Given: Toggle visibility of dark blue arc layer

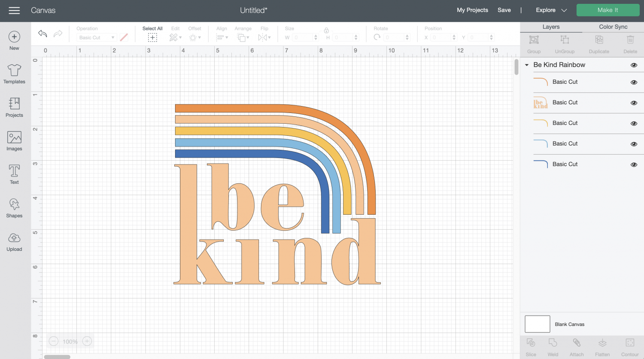Looking at the screenshot, I should [x=634, y=165].
